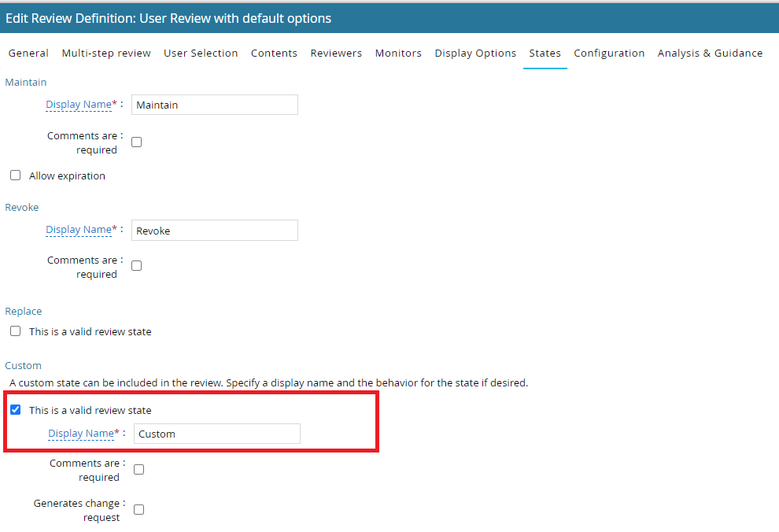Click the Display Name link under Revoke

(79, 230)
